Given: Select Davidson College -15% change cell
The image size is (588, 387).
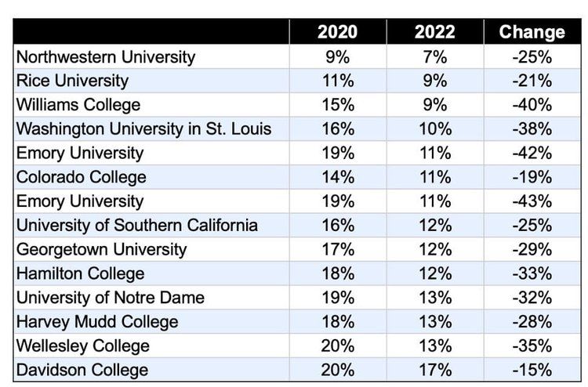Looking at the screenshot, I should pyautogui.click(x=532, y=370).
